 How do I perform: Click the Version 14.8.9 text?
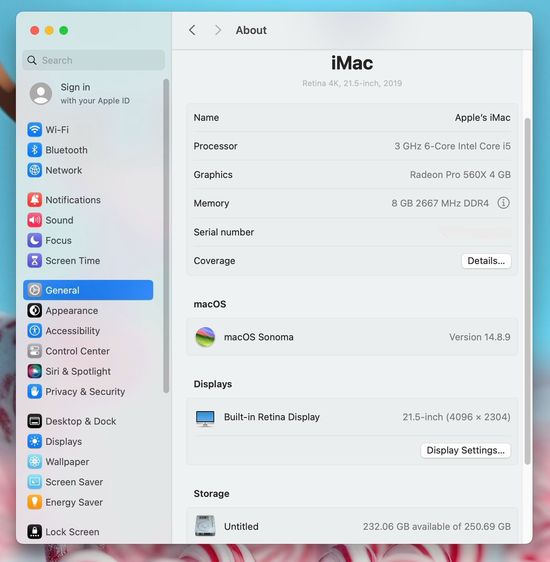[479, 337]
